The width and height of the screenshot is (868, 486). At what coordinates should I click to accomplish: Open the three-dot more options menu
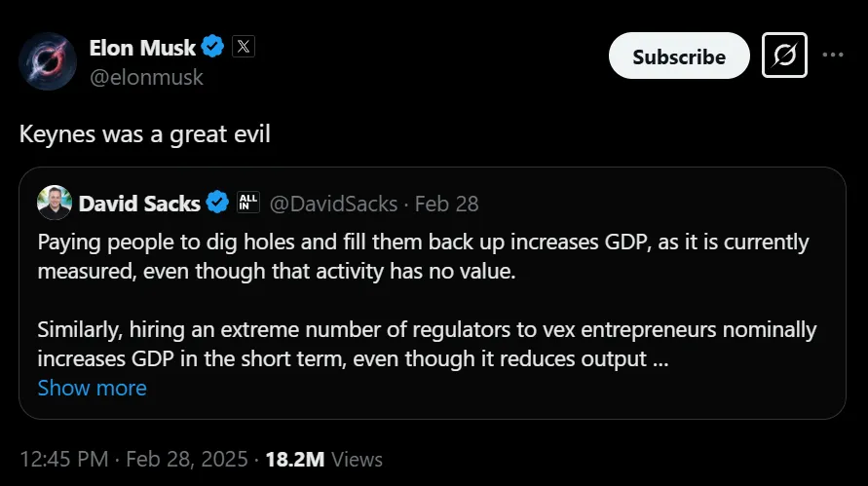833,56
